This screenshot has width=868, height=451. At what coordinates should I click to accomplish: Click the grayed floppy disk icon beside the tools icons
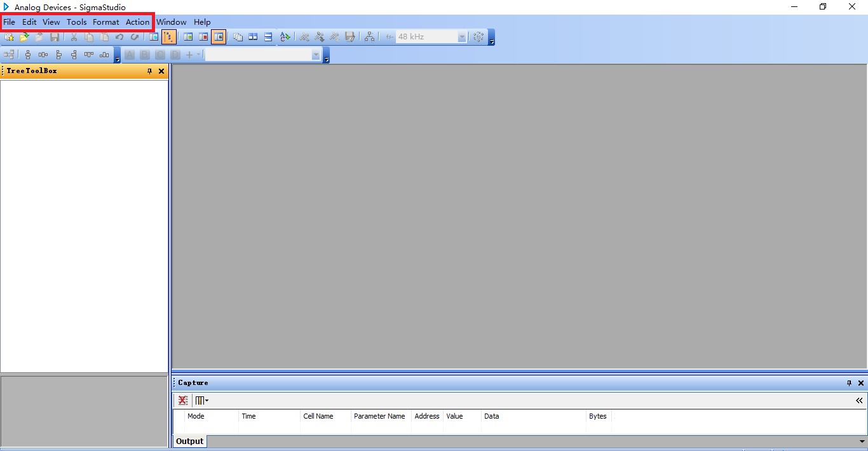(349, 37)
